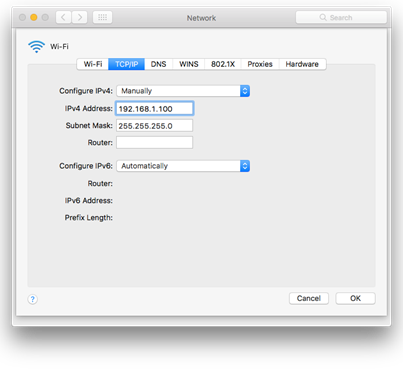
Task: Click the forward arrow navigation button
Action: 79,17
